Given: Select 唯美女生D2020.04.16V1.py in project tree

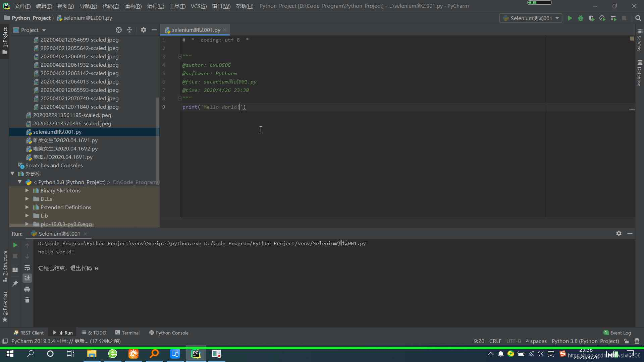Looking at the screenshot, I should tap(65, 140).
